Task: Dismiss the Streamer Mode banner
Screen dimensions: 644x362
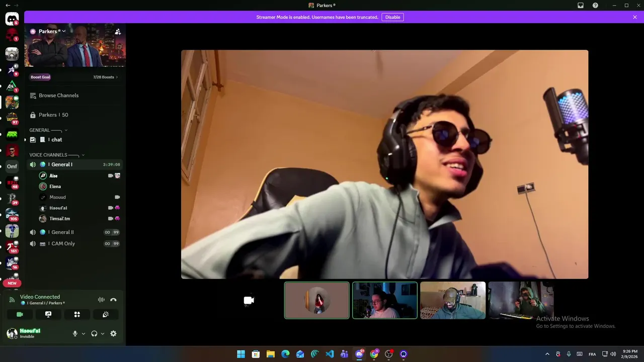Action: click(635, 17)
